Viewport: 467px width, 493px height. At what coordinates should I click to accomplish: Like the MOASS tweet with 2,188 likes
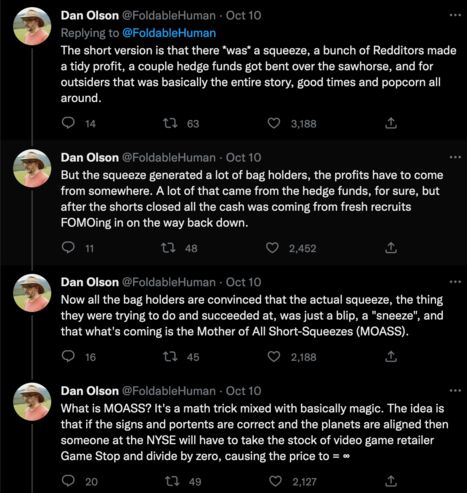pyautogui.click(x=274, y=357)
